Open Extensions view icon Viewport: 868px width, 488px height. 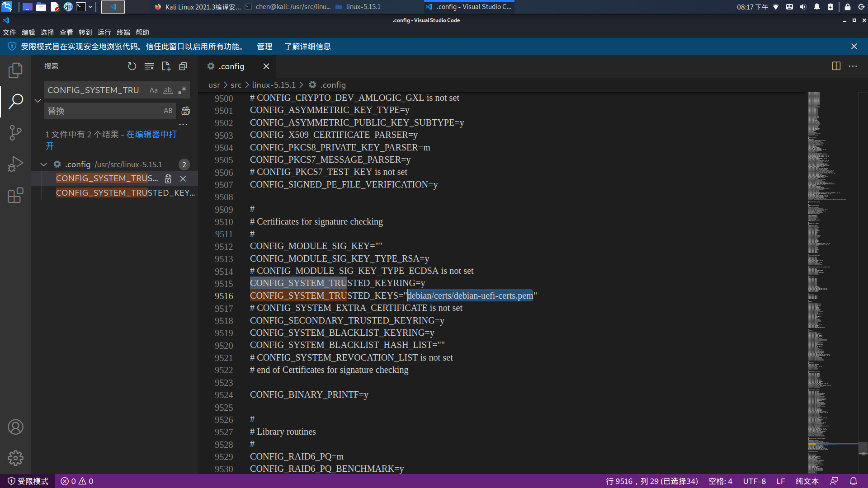(15, 195)
